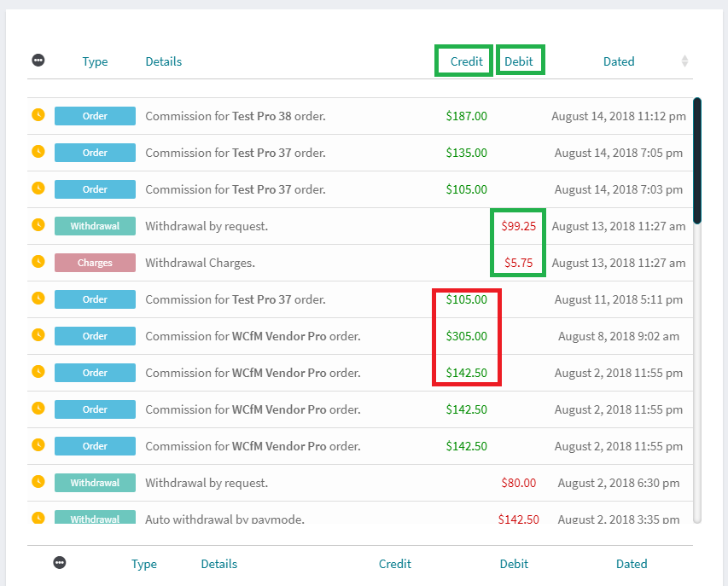This screenshot has height=586, width=728.
Task: Click the clock icon on the August 13 Withdrawal row
Action: pos(38,225)
